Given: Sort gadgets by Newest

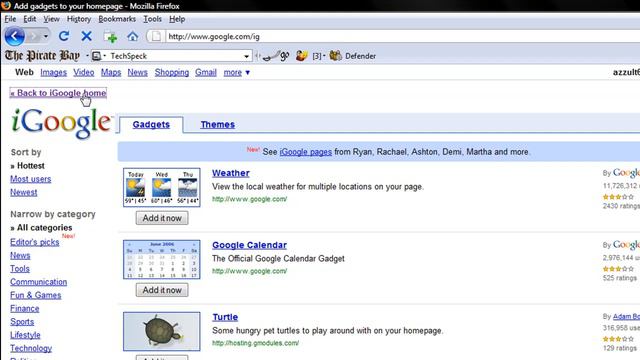Looking at the screenshot, I should 24,192.
